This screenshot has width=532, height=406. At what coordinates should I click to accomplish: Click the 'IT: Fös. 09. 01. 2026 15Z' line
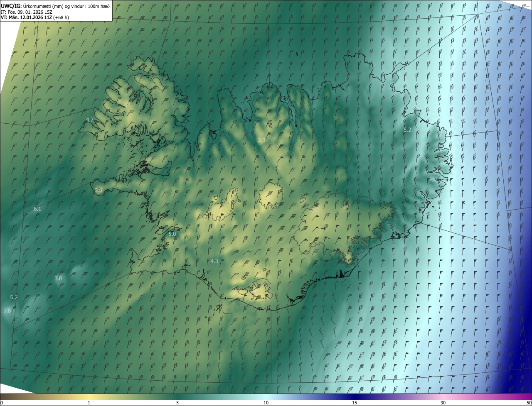[26, 12]
